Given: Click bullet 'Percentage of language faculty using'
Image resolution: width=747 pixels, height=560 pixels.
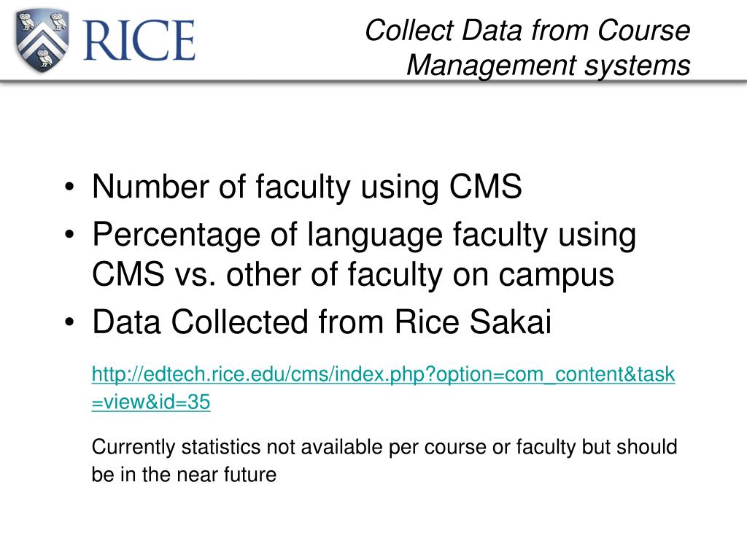Looking at the screenshot, I should [x=364, y=236].
